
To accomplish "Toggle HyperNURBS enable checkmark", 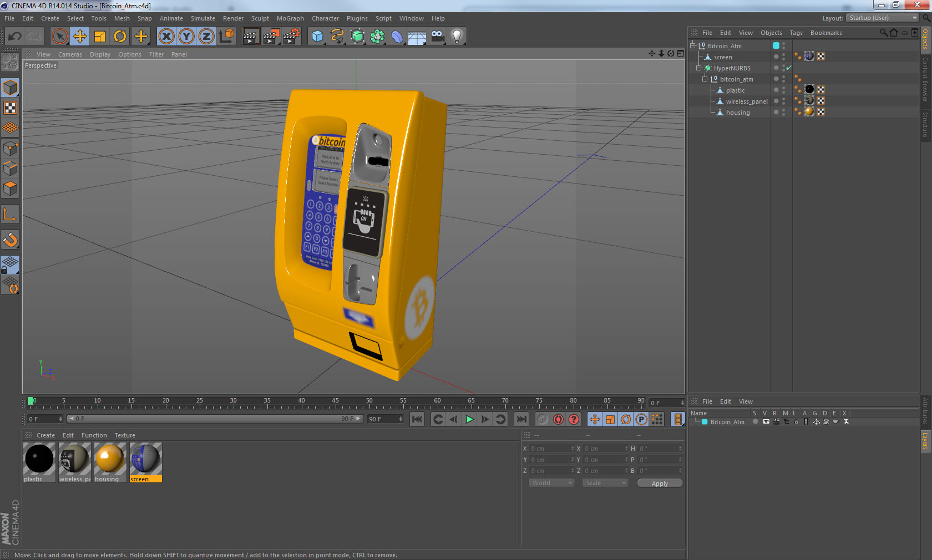I will pyautogui.click(x=789, y=68).
